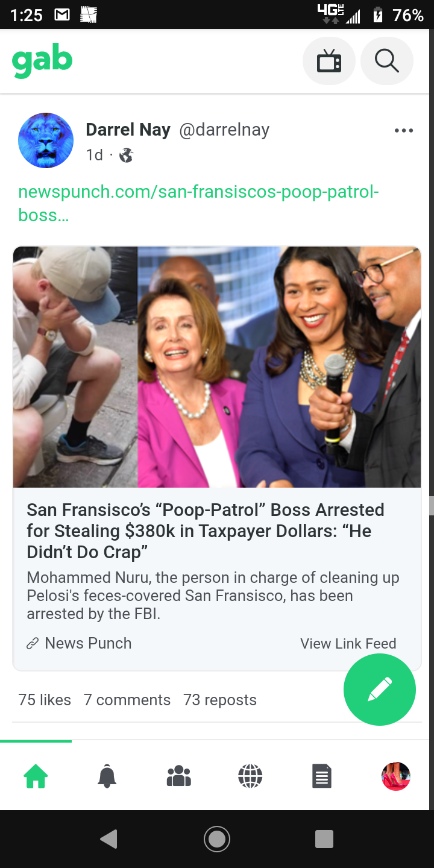
Task: Open my profile avatar in bottom bar
Action: [x=396, y=776]
